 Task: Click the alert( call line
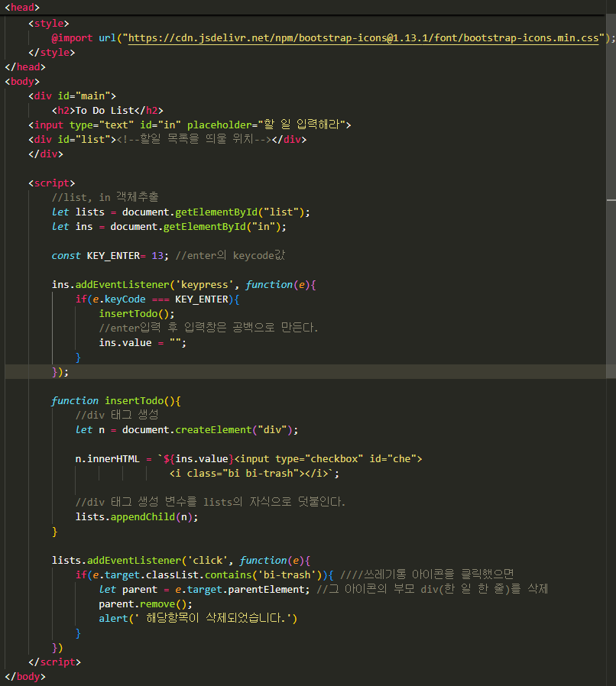click(x=199, y=618)
